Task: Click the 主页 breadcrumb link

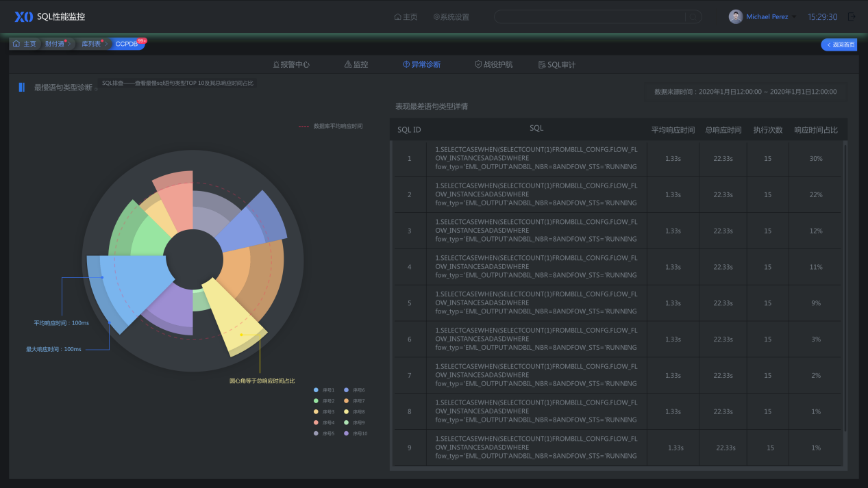Action: point(29,44)
